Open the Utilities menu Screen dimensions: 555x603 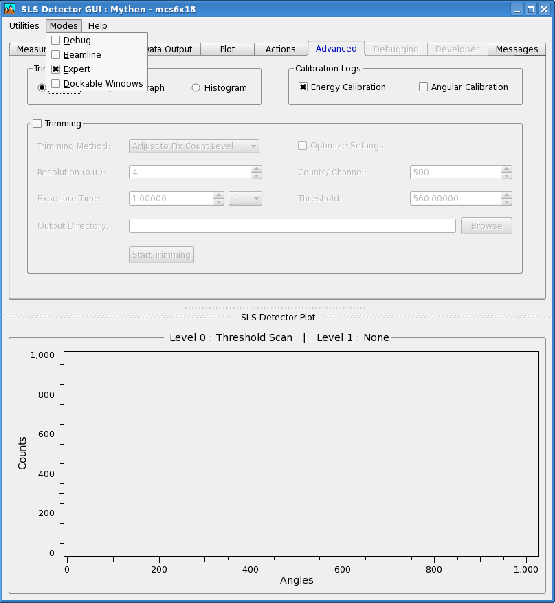click(24, 26)
